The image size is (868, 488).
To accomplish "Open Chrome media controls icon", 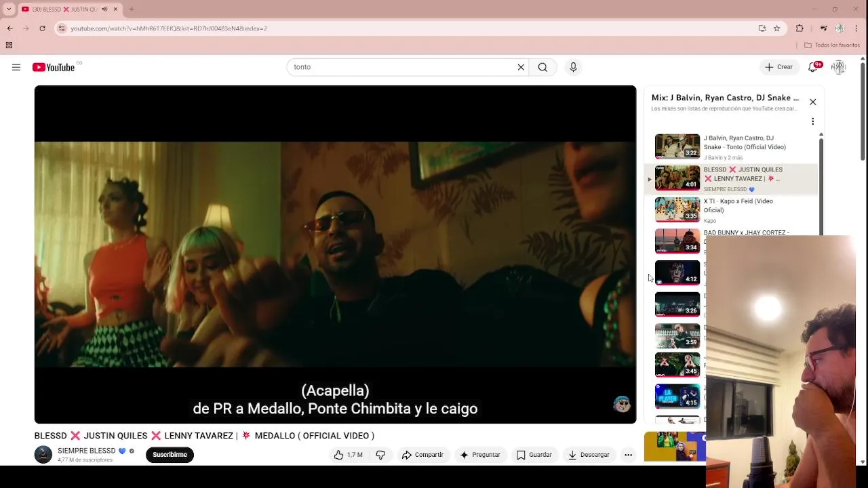I will 823,28.
